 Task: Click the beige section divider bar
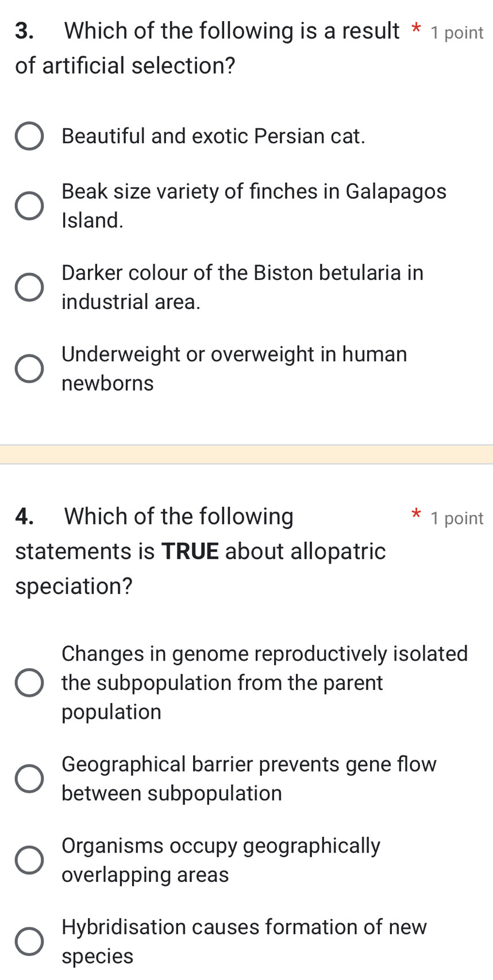pyautogui.click(x=246, y=454)
